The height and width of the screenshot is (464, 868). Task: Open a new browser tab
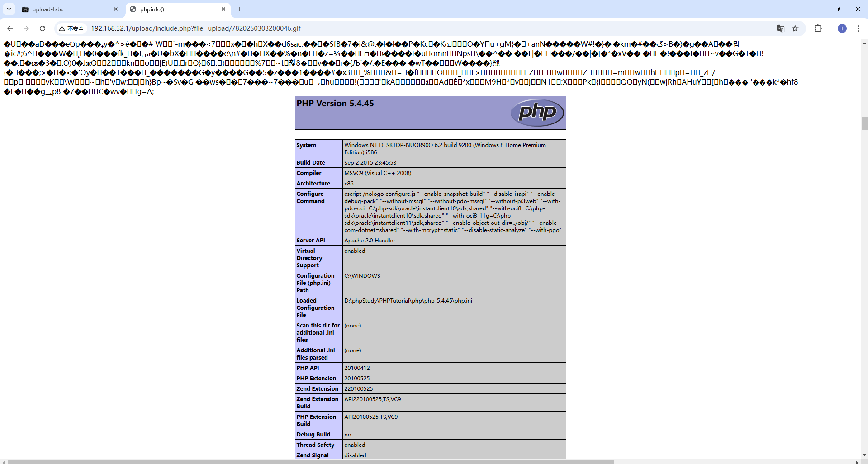pyautogui.click(x=240, y=9)
